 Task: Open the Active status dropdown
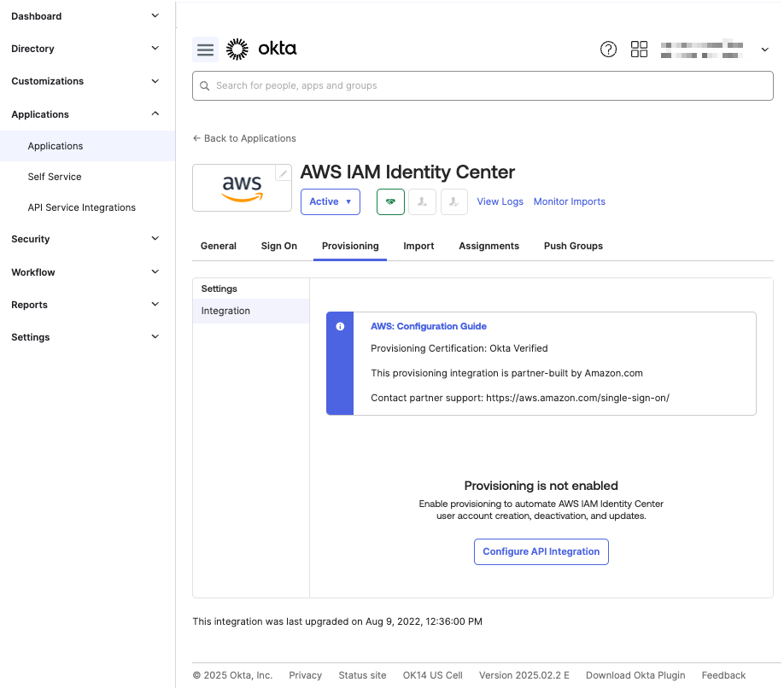(330, 201)
